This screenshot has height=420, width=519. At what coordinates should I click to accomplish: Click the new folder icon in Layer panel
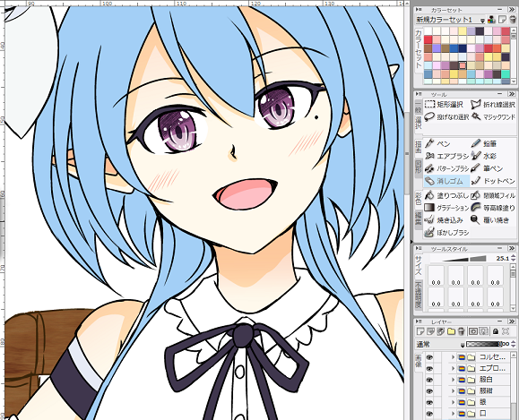451,330
